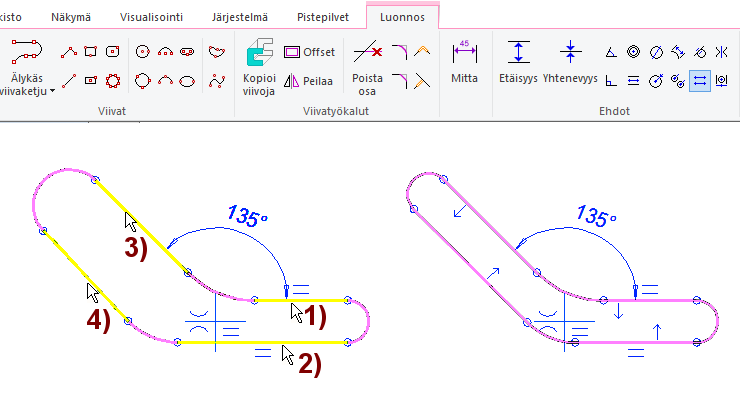Click the Ehdot group label
The width and height of the screenshot is (740, 393).
click(614, 111)
